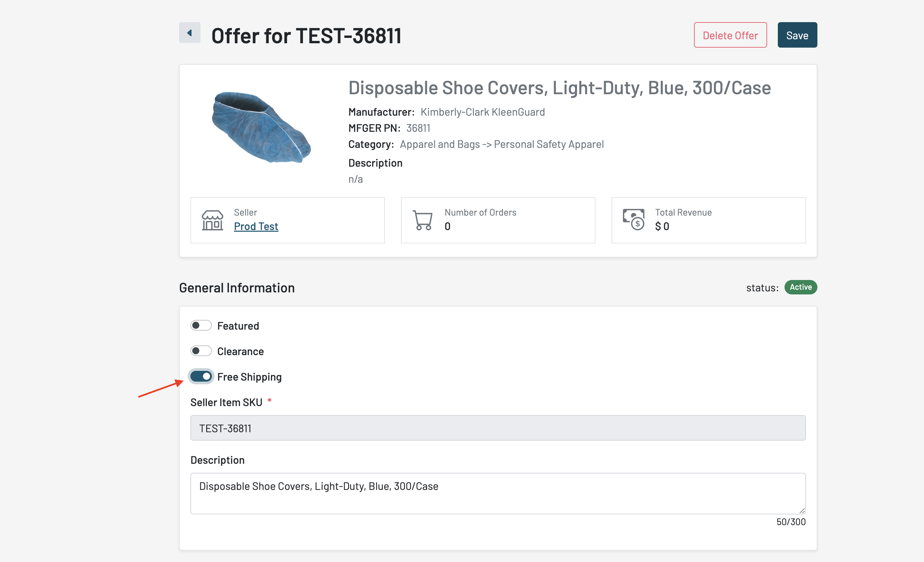Enable the Featured toggle
Image resolution: width=924 pixels, height=562 pixels.
tap(201, 325)
